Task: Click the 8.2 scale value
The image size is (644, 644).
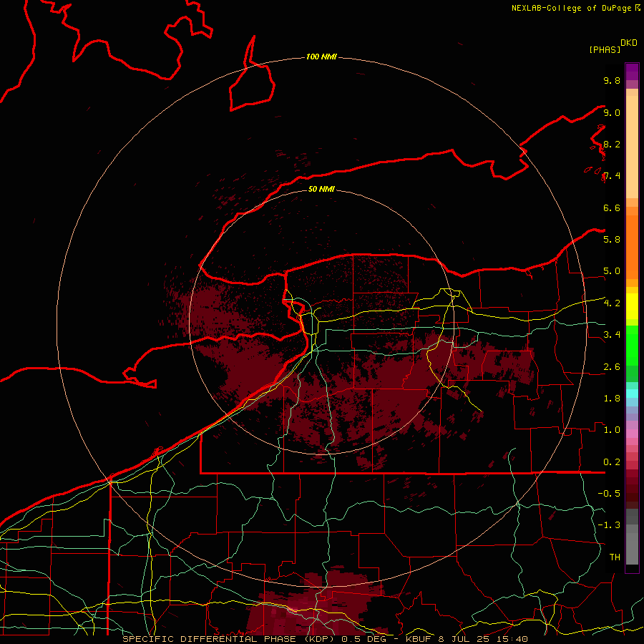Action: (612, 144)
